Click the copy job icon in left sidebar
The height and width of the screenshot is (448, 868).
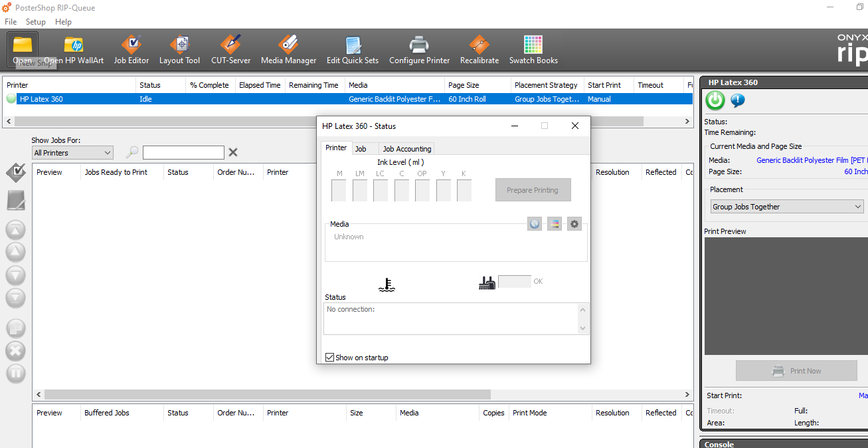coord(15,328)
